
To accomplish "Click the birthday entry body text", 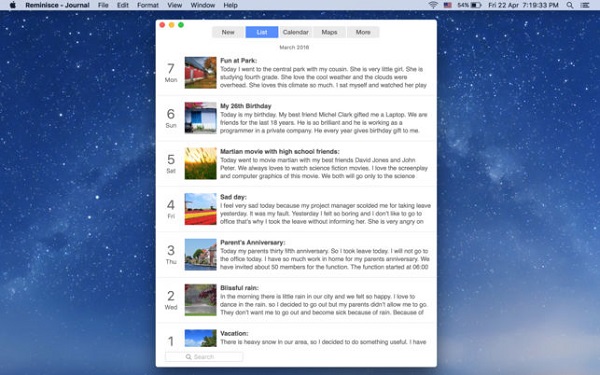I will (x=324, y=123).
